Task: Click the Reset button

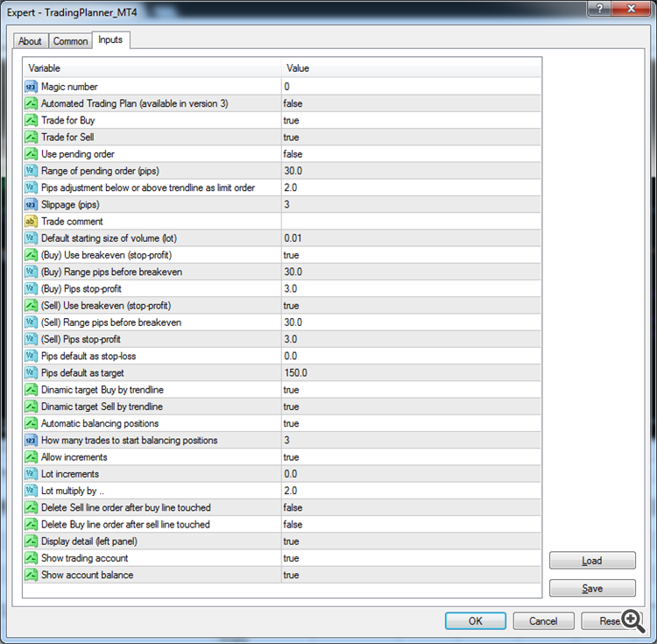Action: (x=610, y=621)
